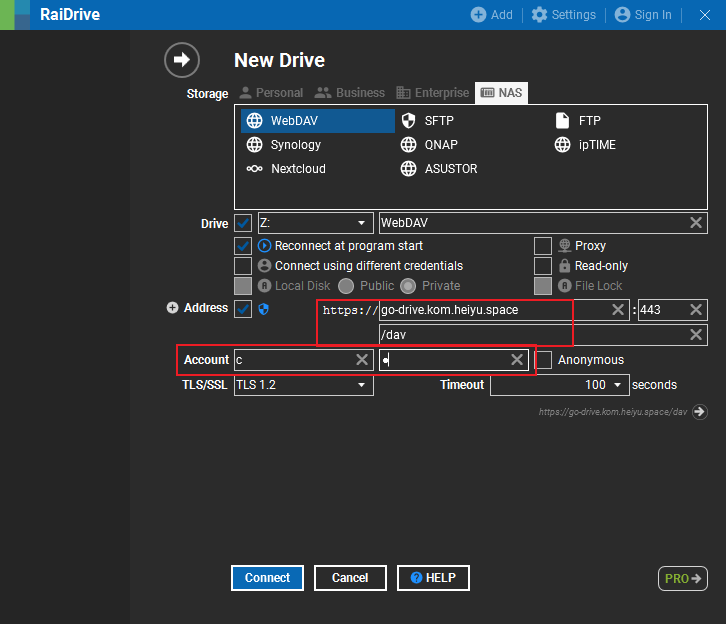Open the TLS 1.2 version dropdown

pos(304,385)
